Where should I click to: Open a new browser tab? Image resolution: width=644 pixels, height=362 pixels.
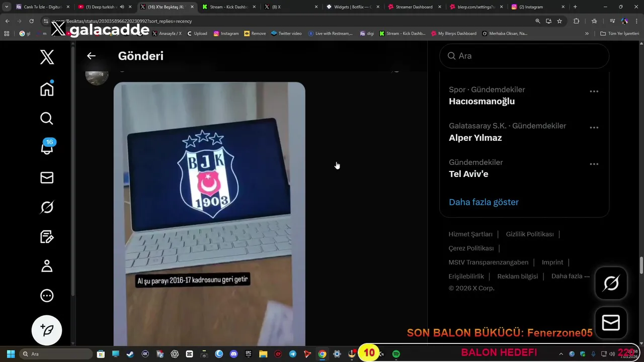(575, 7)
